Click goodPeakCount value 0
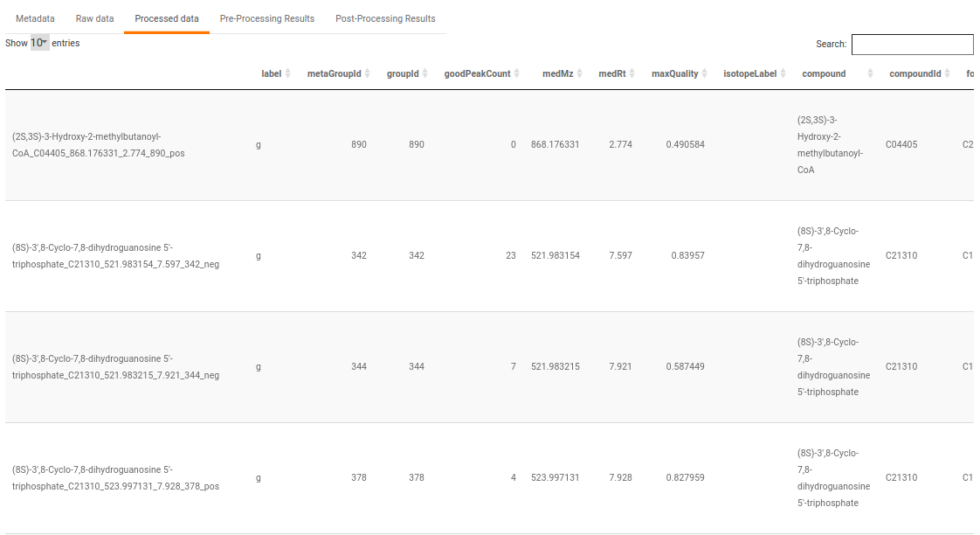This screenshot has width=980, height=535. pos(513,144)
